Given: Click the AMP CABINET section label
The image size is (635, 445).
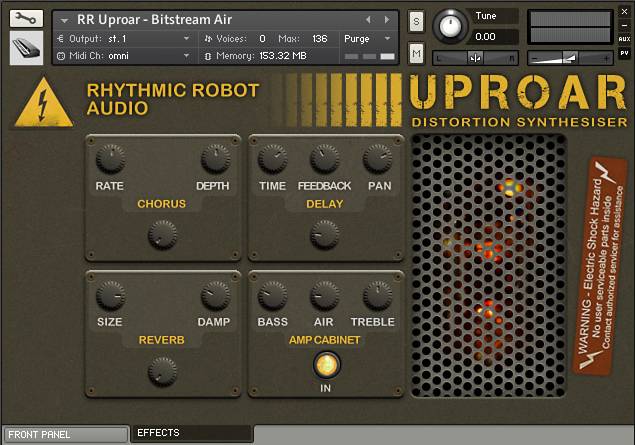Looking at the screenshot, I should [x=324, y=340].
